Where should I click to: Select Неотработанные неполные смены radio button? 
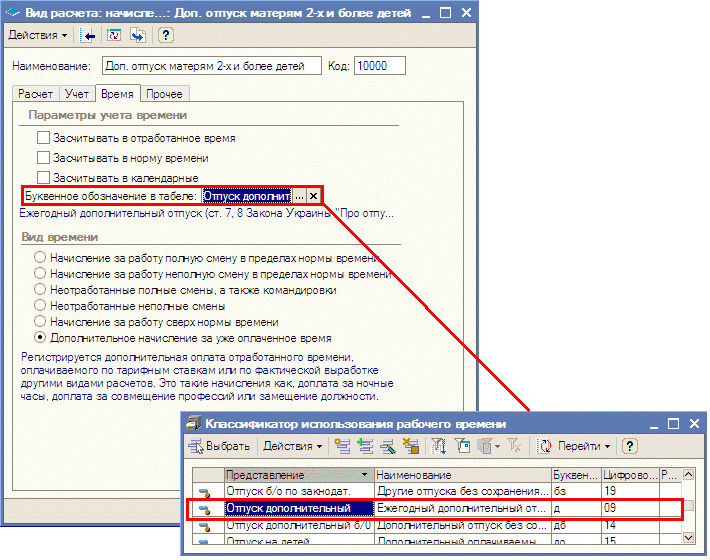tap(40, 306)
